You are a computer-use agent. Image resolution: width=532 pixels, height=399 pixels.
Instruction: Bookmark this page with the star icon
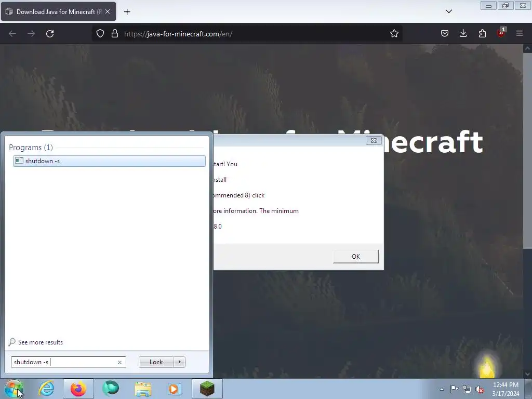click(394, 34)
